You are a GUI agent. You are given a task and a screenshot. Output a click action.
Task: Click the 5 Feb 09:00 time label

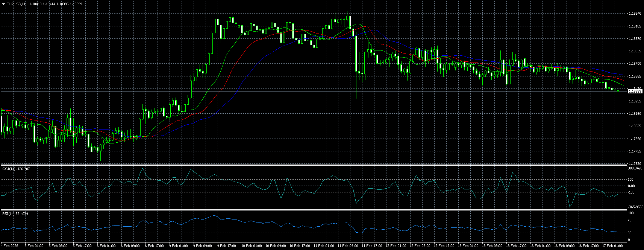tap(58, 246)
